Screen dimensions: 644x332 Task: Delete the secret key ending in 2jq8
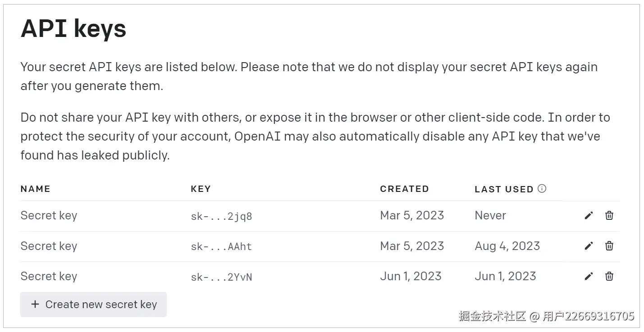(x=609, y=215)
